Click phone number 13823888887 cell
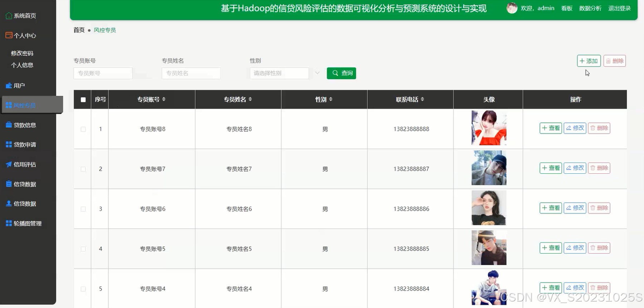 tap(411, 169)
